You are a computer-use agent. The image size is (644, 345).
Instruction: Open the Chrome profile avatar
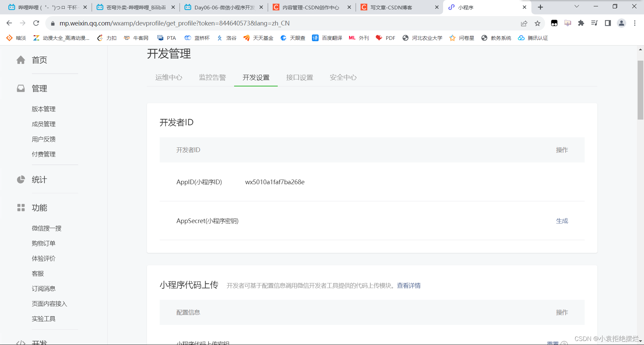click(622, 23)
